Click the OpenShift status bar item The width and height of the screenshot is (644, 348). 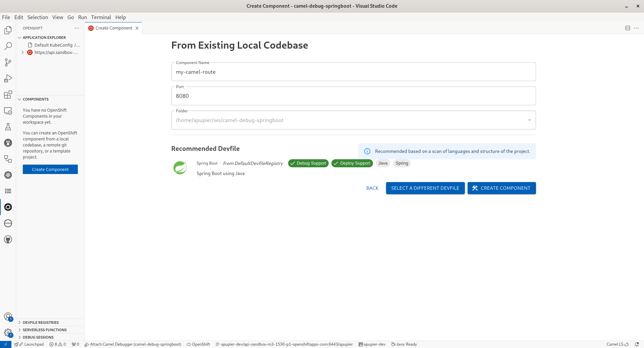[198, 344]
